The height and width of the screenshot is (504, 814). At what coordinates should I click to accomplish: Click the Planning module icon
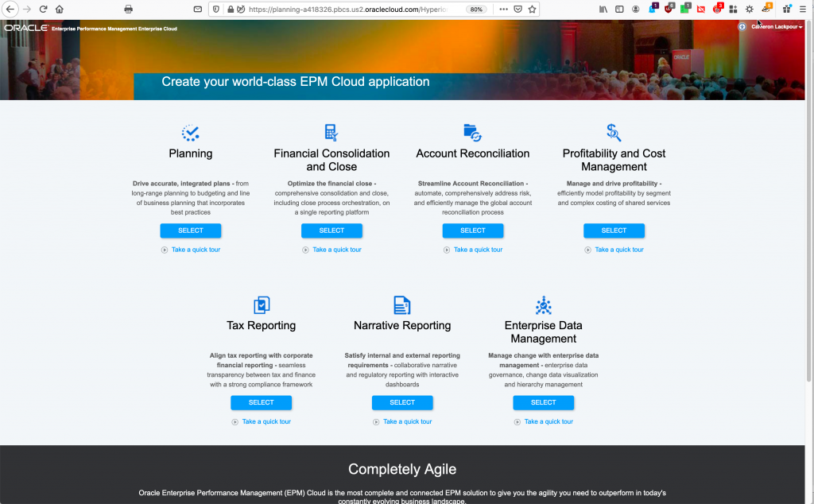(x=191, y=133)
